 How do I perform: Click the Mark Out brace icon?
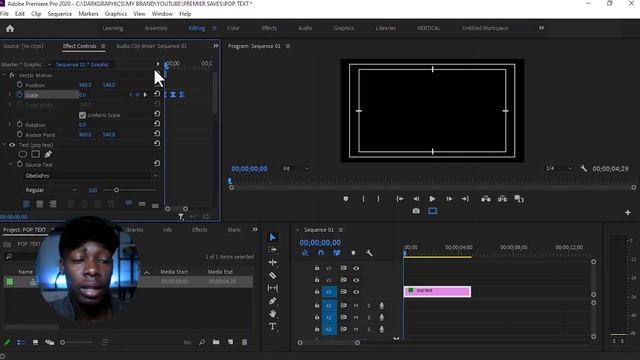click(x=378, y=199)
